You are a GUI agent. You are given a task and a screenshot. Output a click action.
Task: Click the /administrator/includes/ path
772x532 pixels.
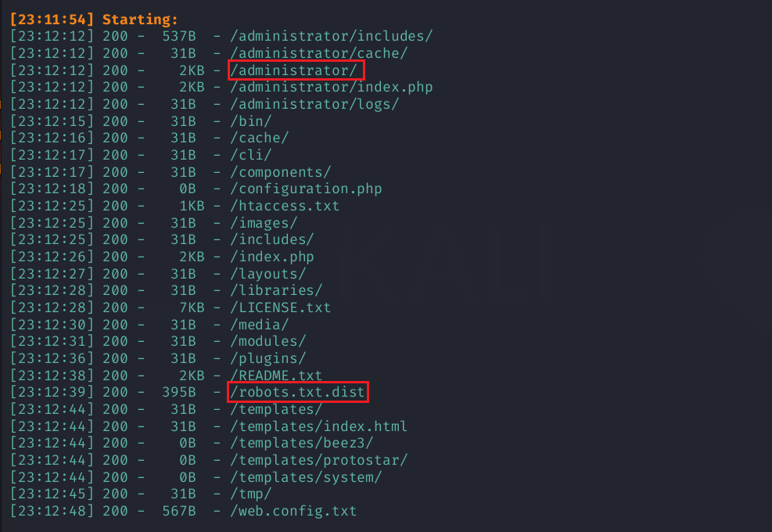(x=331, y=36)
